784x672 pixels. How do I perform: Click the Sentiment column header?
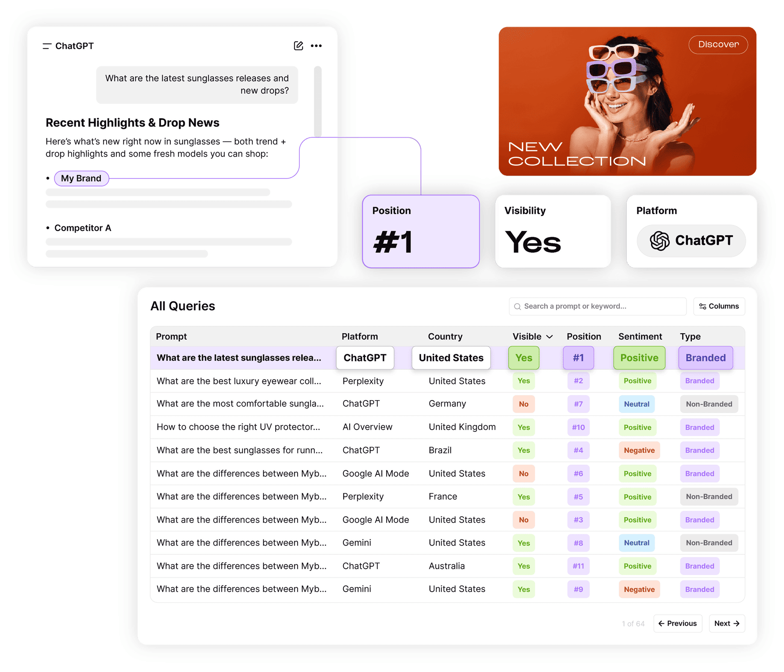pyautogui.click(x=640, y=337)
